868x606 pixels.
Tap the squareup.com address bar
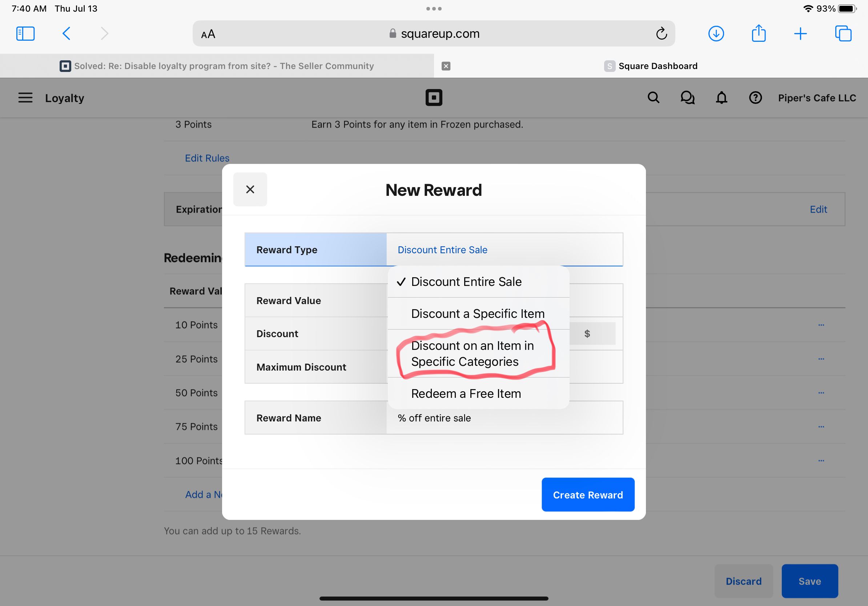pyautogui.click(x=434, y=34)
